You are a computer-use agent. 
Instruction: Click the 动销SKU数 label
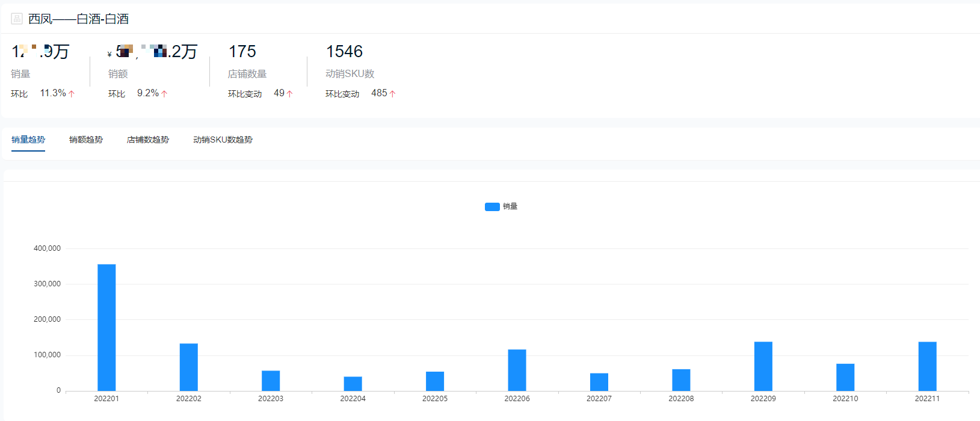(x=350, y=74)
